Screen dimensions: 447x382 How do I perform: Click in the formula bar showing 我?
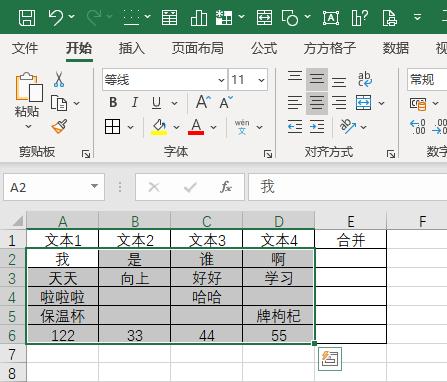(x=348, y=187)
